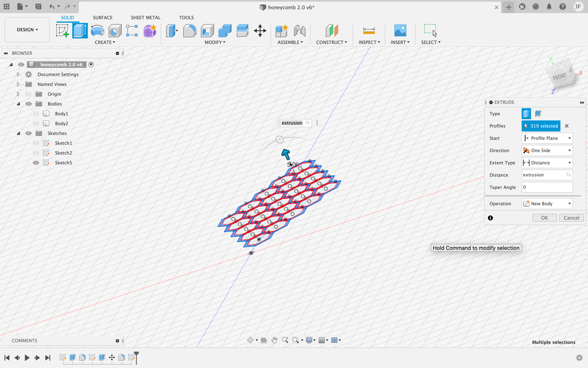Open the DESIGN workspace dropdown
Screen dimensions: 588x368
tap(27, 30)
